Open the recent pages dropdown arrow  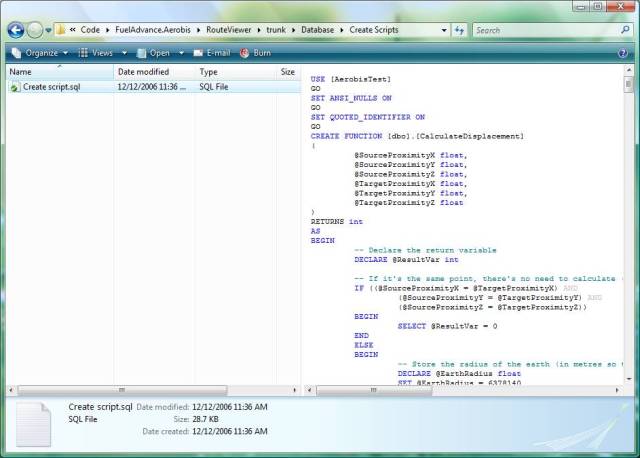pos(49,30)
